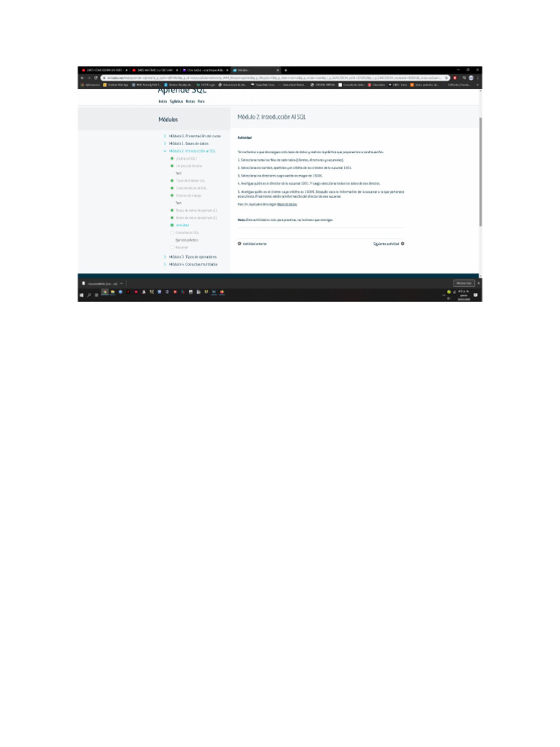Screen dimensions: 560x747
Task: Click the circle arrow icon beside Siguiente actividad
Action: pos(402,244)
